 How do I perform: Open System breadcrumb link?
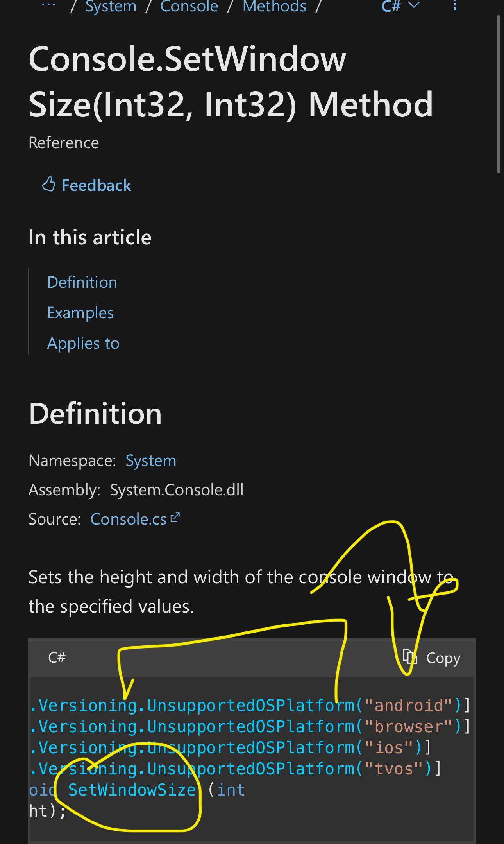click(111, 6)
